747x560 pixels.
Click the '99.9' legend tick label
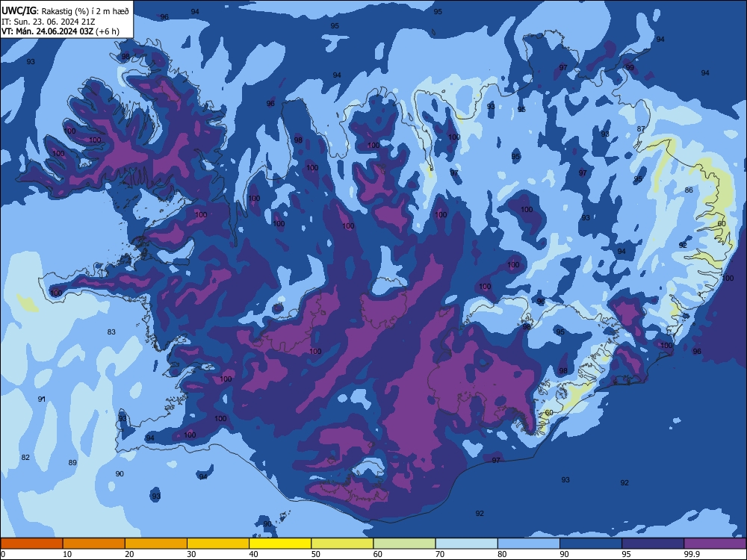coord(692,554)
